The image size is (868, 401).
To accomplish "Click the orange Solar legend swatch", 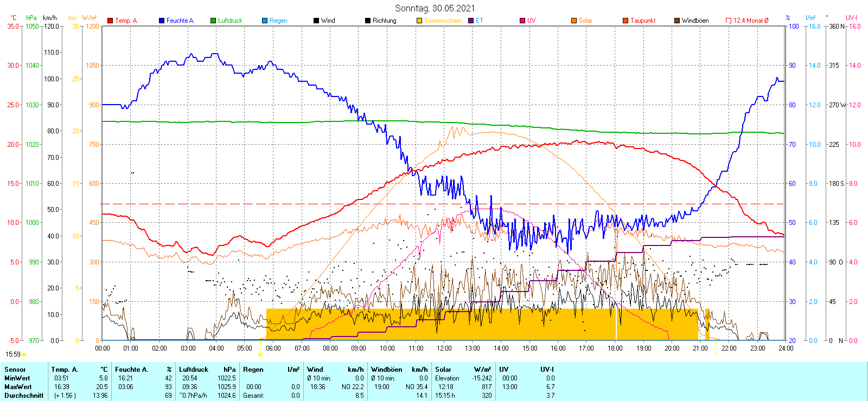I will point(574,21).
